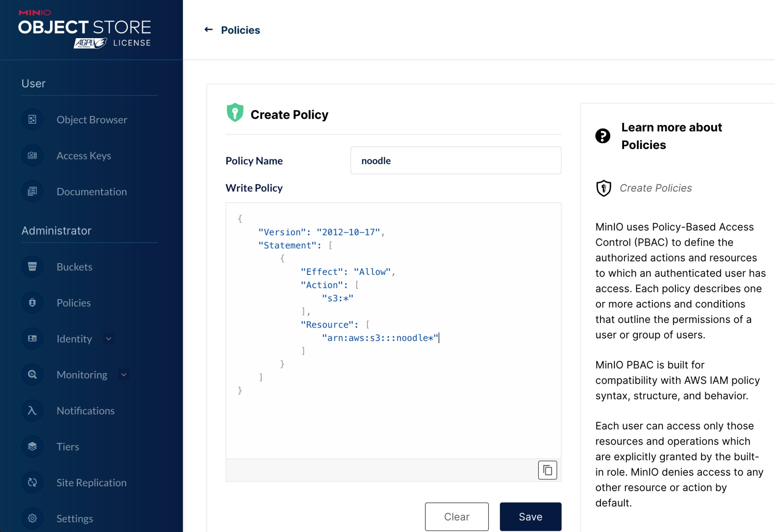This screenshot has width=775, height=532.
Task: Copy policy using the copy icon
Action: (547, 470)
